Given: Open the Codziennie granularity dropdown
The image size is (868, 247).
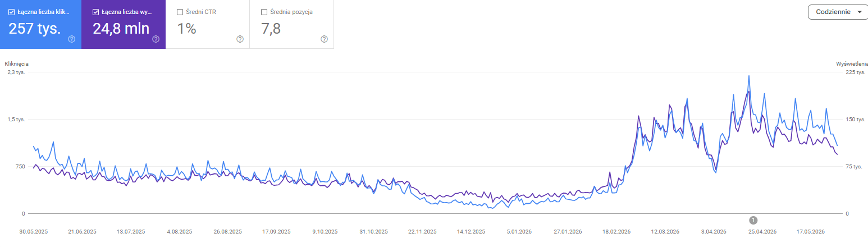Looking at the screenshot, I should [x=838, y=12].
